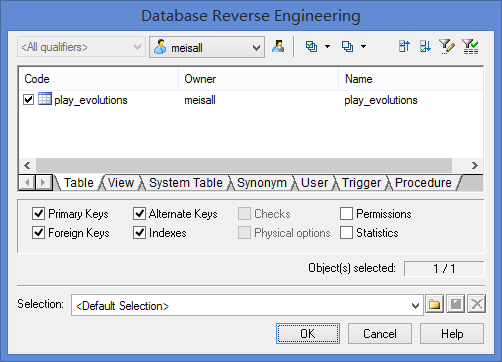502x362 pixels.
Task: Click the Name column header
Action: pos(411,79)
